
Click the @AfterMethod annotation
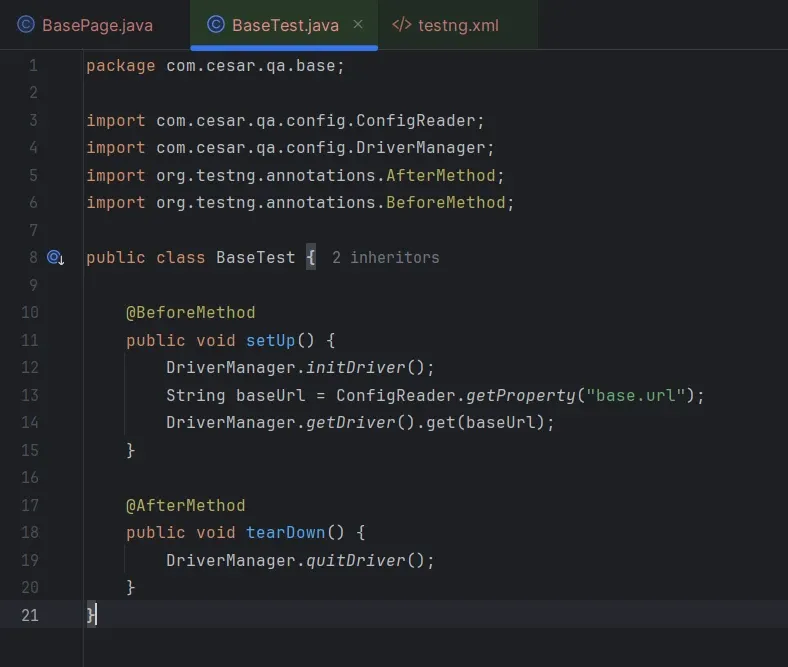click(185, 505)
